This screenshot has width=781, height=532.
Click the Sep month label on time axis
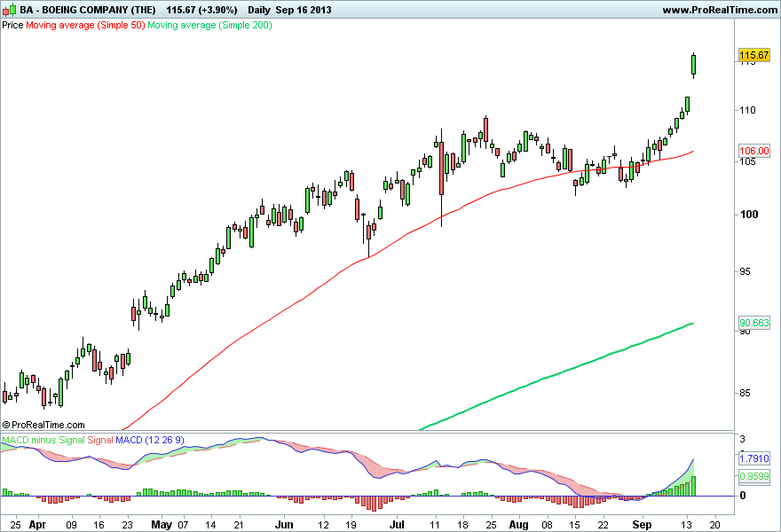coord(642,525)
